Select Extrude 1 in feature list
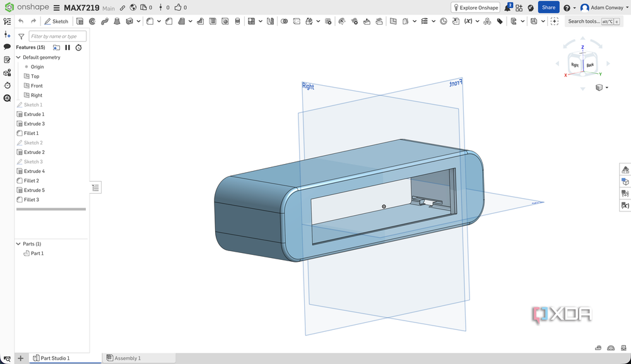Screen dimensions: 631x364 [x=34, y=114]
